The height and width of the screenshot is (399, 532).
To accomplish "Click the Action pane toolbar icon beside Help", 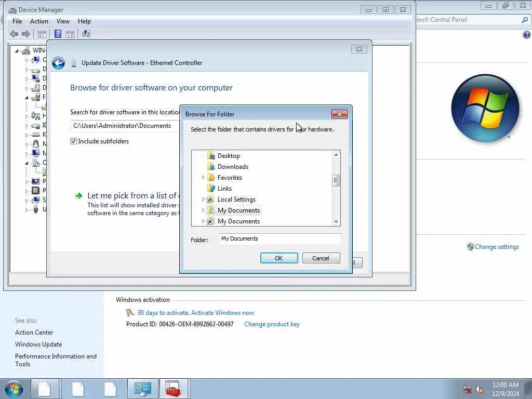I will coord(70,34).
